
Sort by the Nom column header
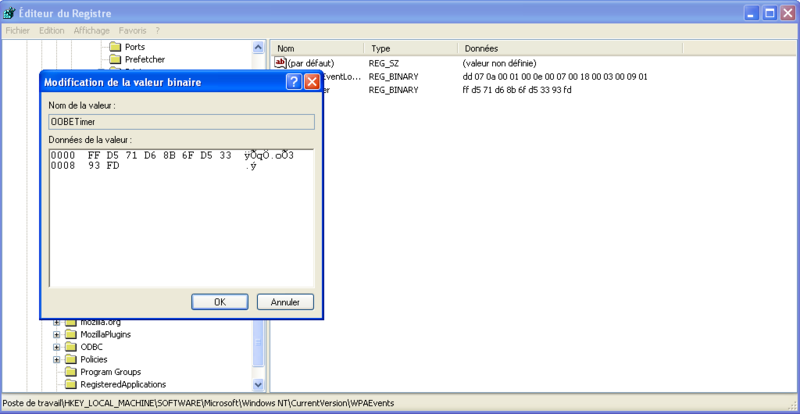[x=317, y=48]
